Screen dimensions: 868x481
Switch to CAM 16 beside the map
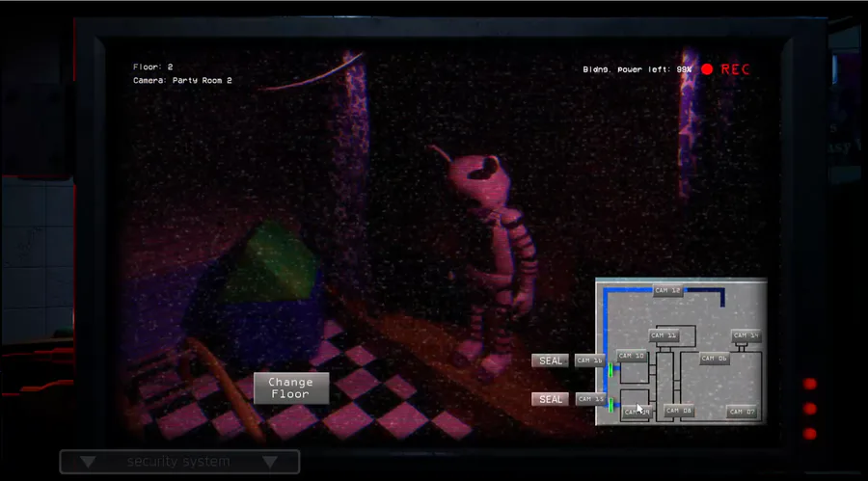point(589,361)
